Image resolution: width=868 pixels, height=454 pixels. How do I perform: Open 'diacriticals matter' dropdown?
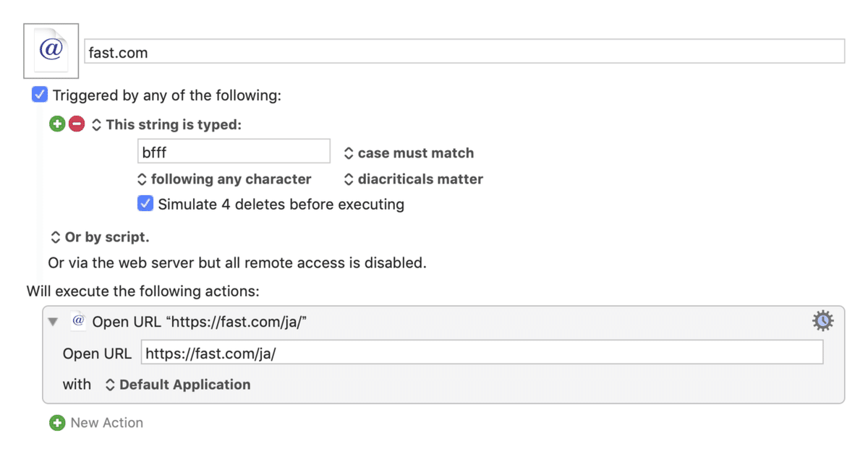pos(413,179)
